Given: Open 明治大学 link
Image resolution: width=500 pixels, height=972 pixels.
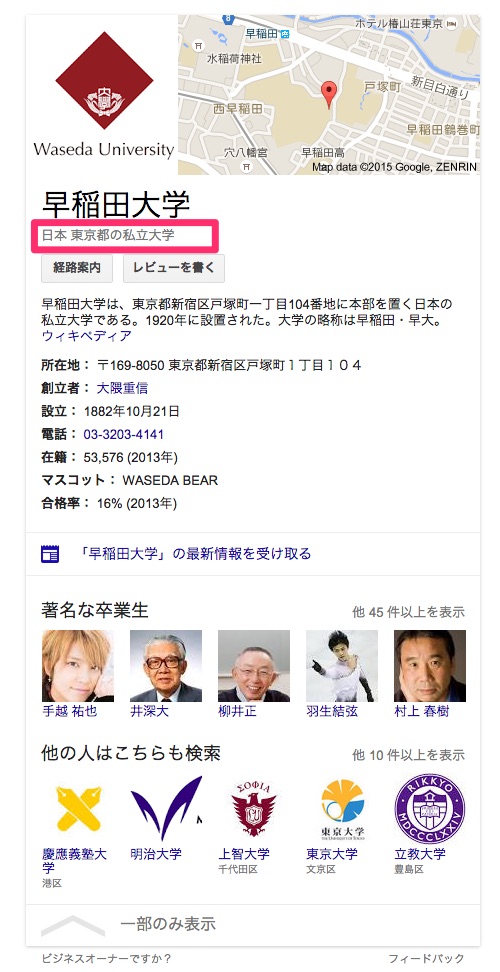Looking at the screenshot, I should tap(156, 854).
